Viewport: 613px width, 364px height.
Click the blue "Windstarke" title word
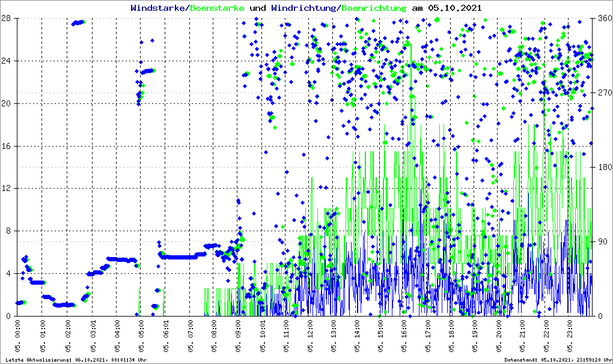(159, 8)
